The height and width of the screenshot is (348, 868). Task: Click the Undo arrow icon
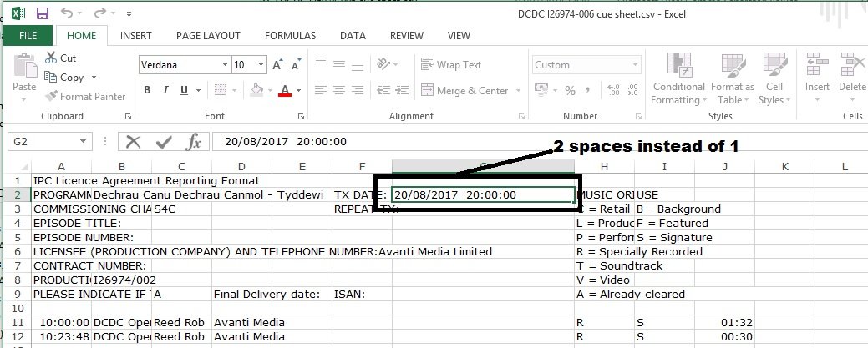(x=67, y=13)
